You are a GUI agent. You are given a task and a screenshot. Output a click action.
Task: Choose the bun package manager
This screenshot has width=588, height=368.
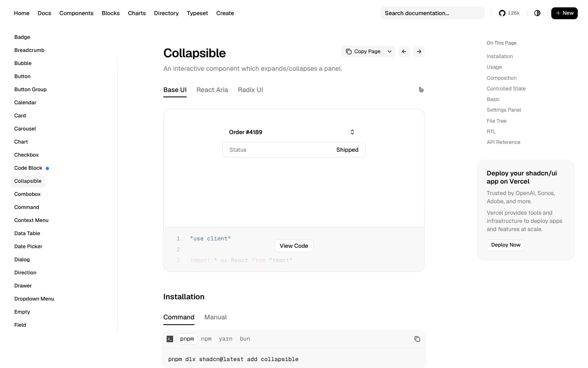coord(245,339)
